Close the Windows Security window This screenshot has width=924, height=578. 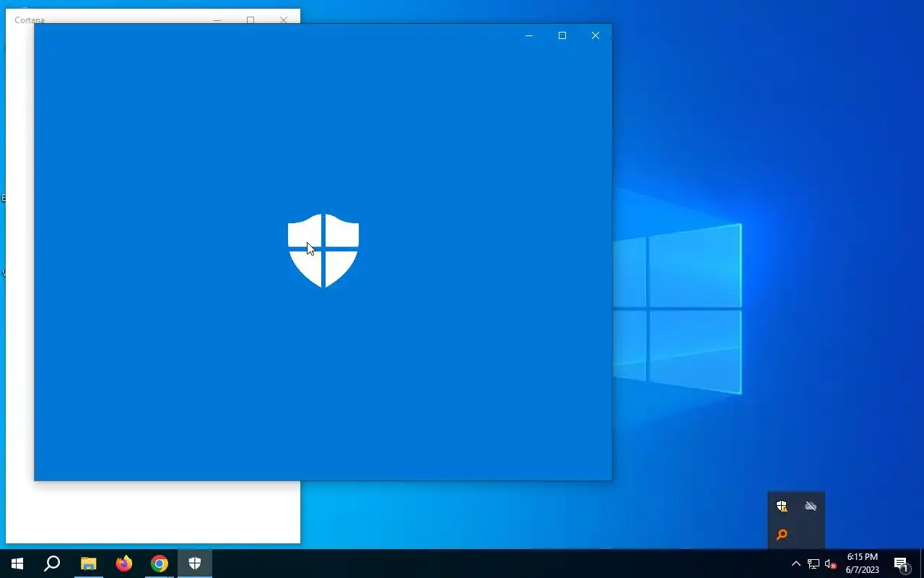[x=596, y=35]
